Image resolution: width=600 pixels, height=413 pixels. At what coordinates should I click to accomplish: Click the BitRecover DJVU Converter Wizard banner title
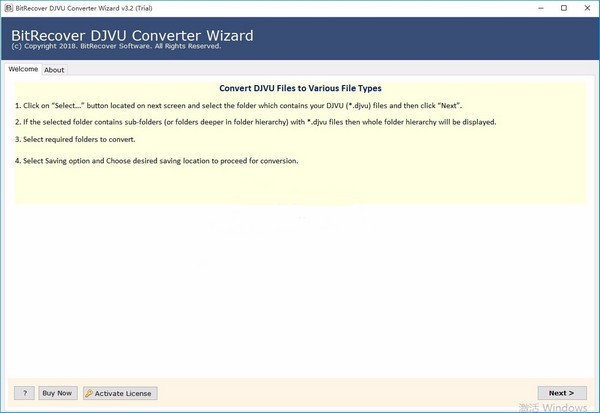coord(132,36)
